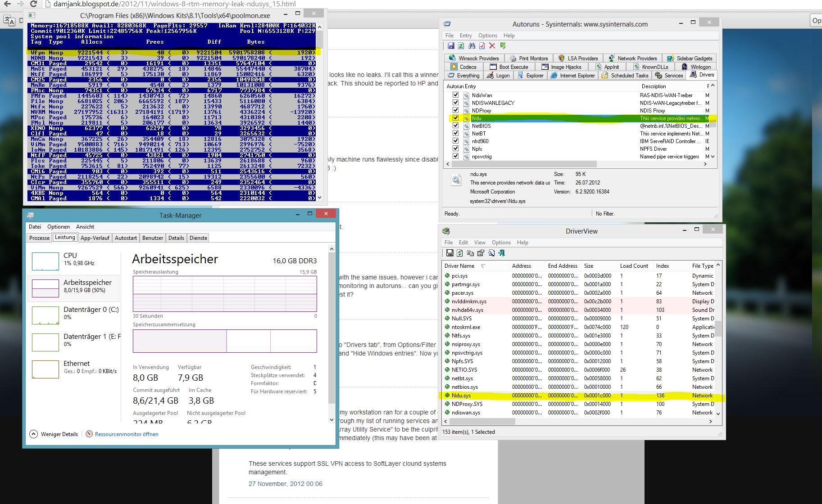Click the translate icon below the browser toolbar
The image size is (822, 504).
9,21
